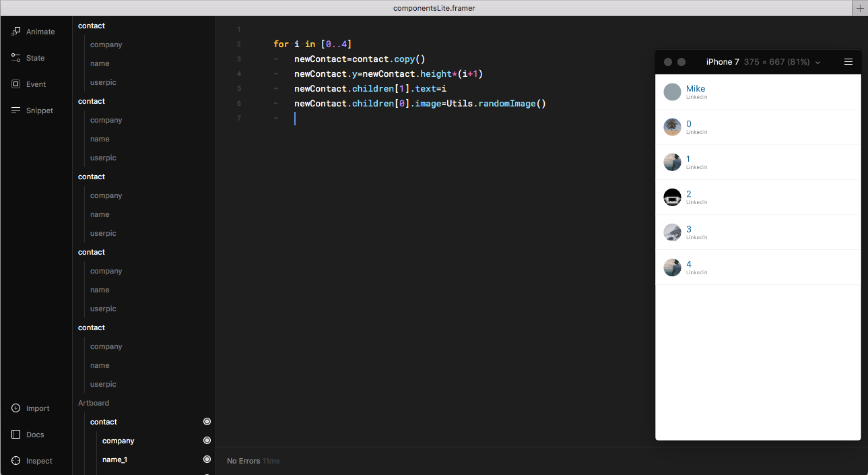Viewport: 868px width, 475px height.
Task: Click the Import button
Action: coord(30,408)
